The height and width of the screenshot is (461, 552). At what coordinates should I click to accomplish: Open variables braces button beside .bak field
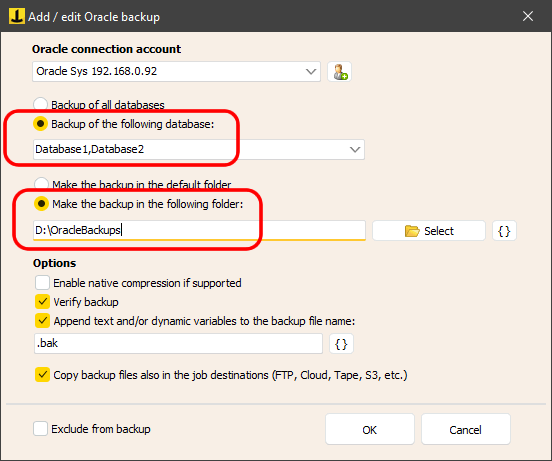point(341,344)
